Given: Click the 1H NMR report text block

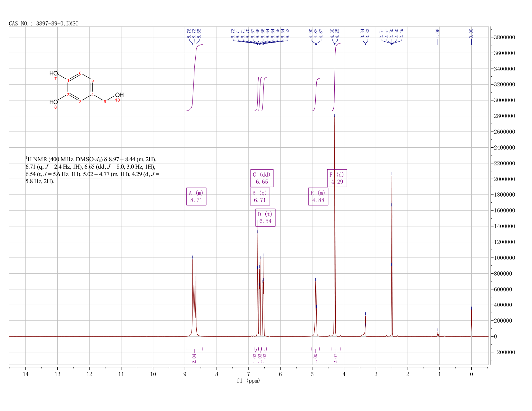Looking at the screenshot, I should coord(93,170).
